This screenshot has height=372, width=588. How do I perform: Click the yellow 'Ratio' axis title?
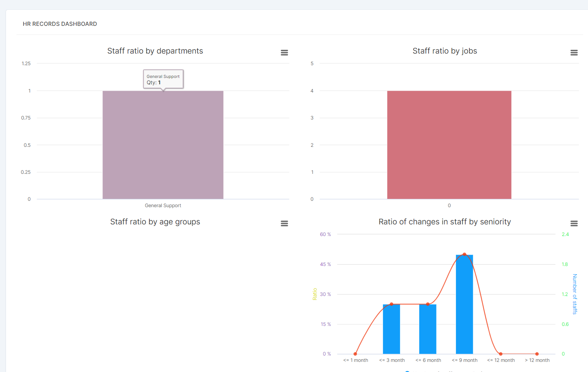click(315, 294)
